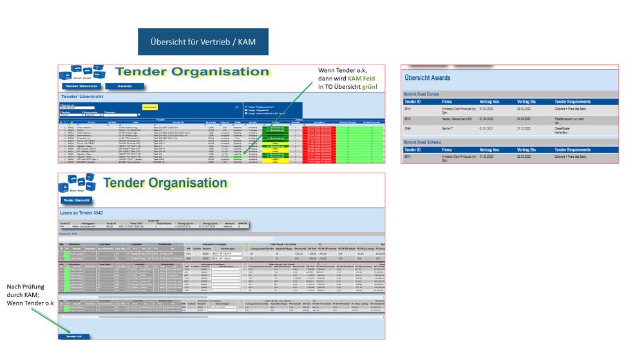
Task: Click the Tender OK button
Action: click(74, 336)
